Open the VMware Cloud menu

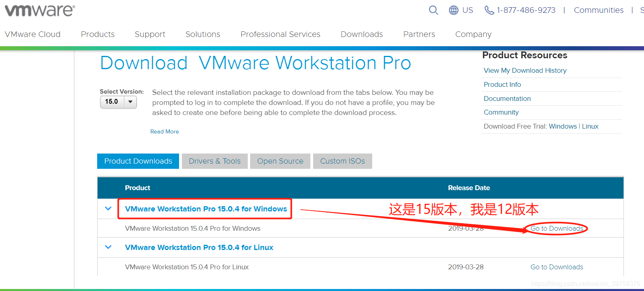pos(33,34)
